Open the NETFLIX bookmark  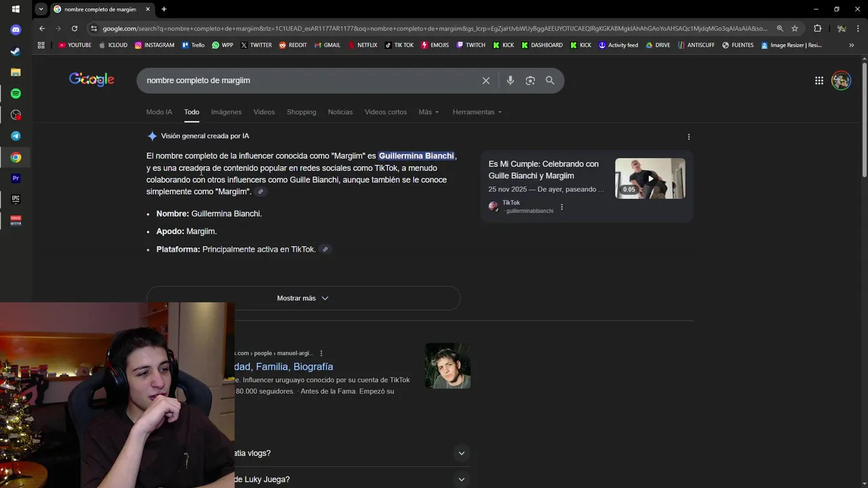tap(362, 45)
